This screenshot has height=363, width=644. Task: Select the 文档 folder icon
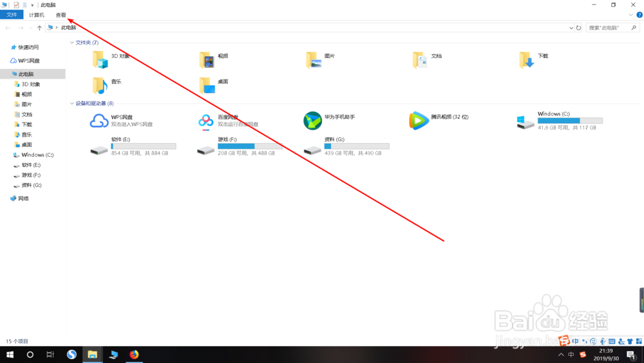[420, 59]
